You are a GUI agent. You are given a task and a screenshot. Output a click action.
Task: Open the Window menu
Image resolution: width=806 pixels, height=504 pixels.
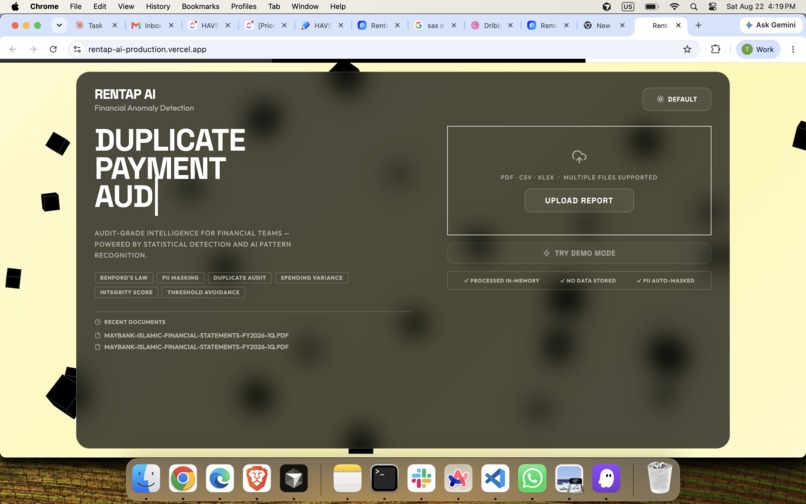click(305, 7)
